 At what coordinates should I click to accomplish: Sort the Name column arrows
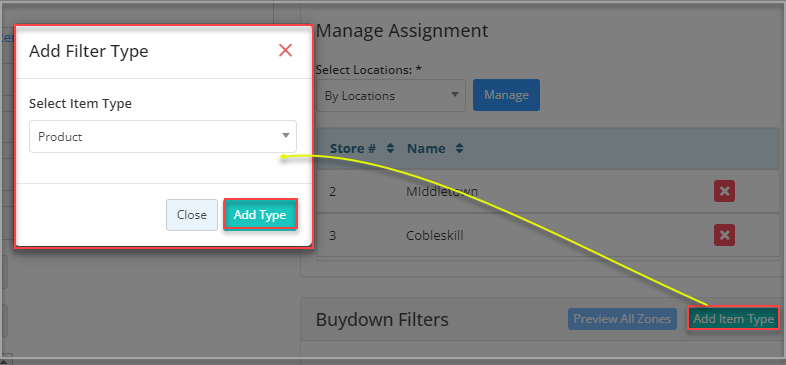tap(460, 148)
